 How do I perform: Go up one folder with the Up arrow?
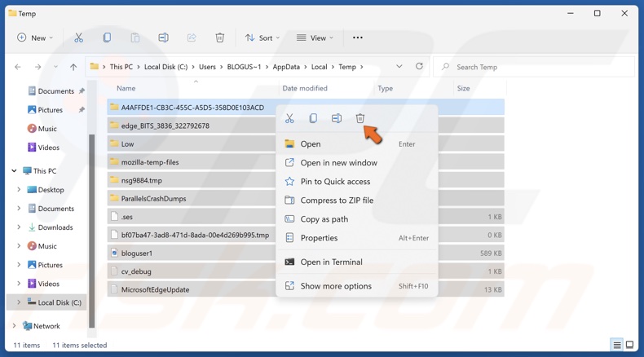tap(73, 67)
